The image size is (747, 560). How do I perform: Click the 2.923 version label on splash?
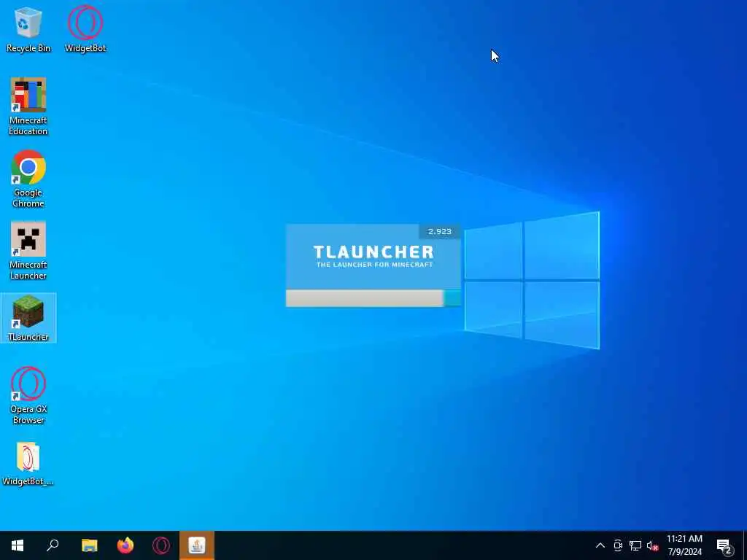tap(439, 231)
